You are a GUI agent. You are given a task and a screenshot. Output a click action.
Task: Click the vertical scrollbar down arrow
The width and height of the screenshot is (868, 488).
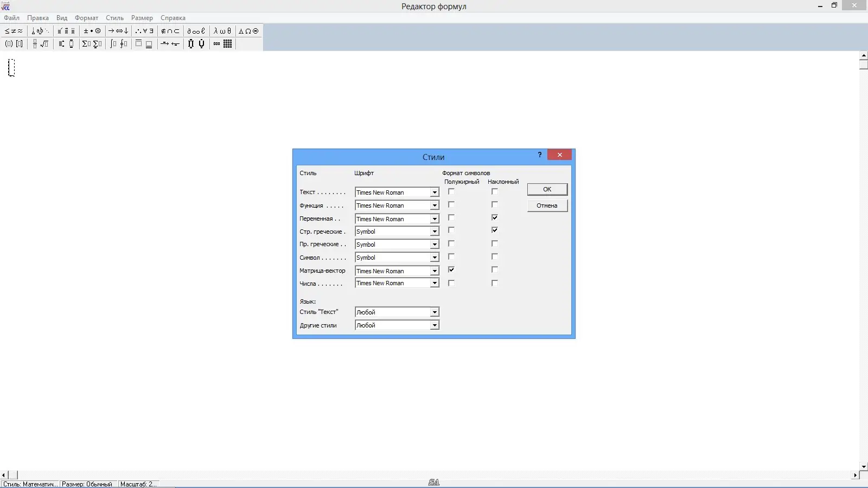[x=863, y=466]
